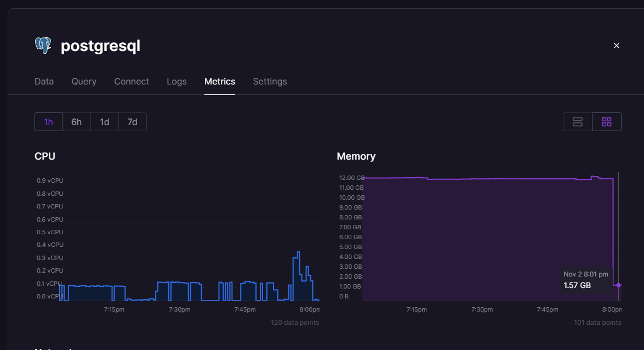The width and height of the screenshot is (644, 350).
Task: Select the Metrics tab
Action: 219,81
